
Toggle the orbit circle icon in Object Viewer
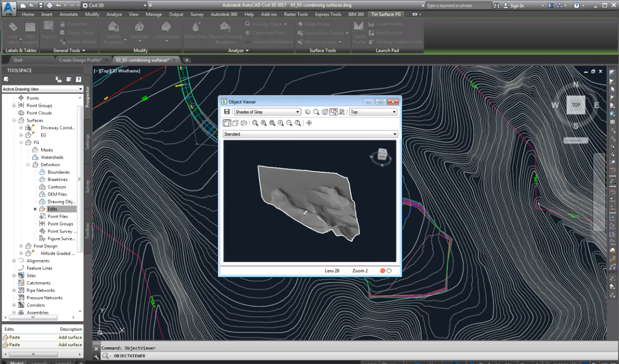point(325,112)
